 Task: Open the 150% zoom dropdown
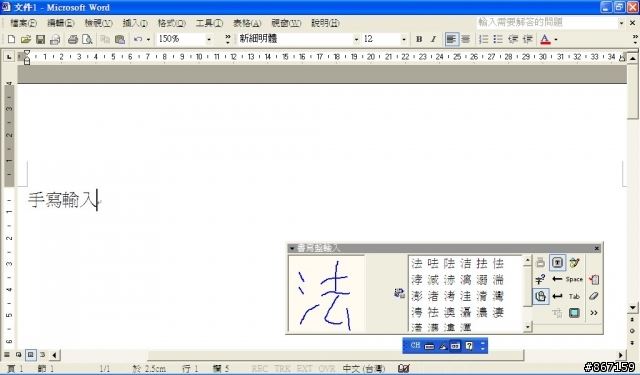(209, 39)
